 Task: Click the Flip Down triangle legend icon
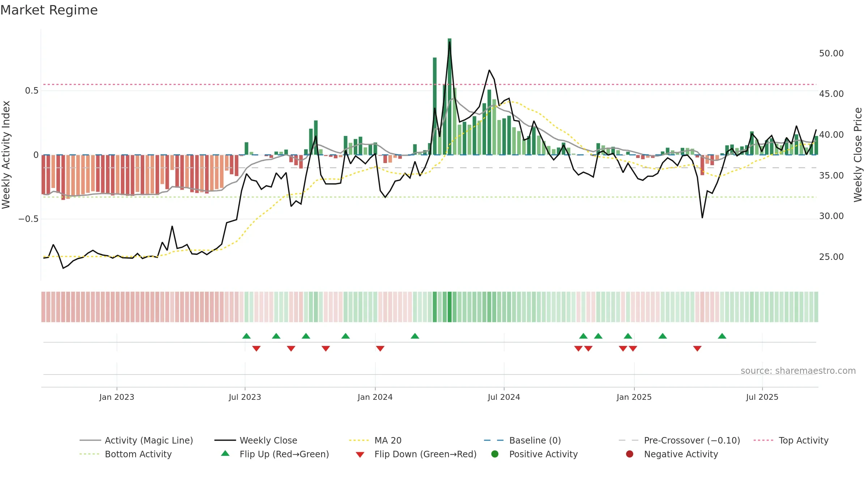[360, 455]
